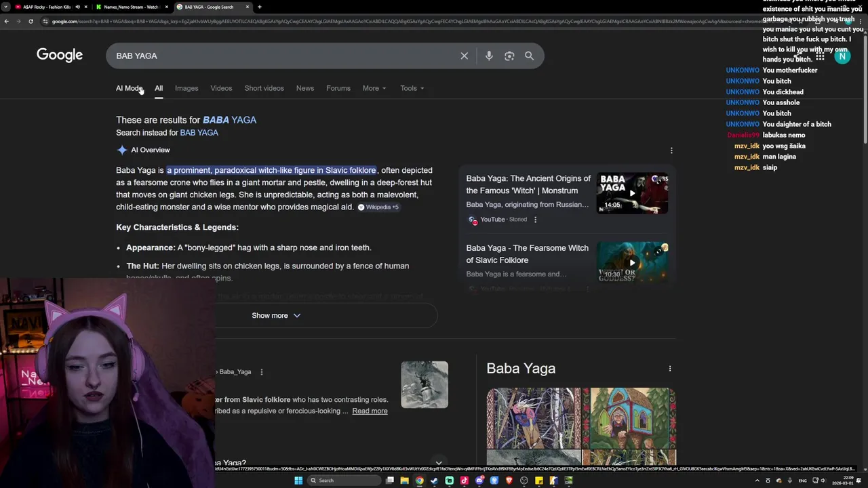
Task: Open Task View in the taskbar
Action: 389,481
